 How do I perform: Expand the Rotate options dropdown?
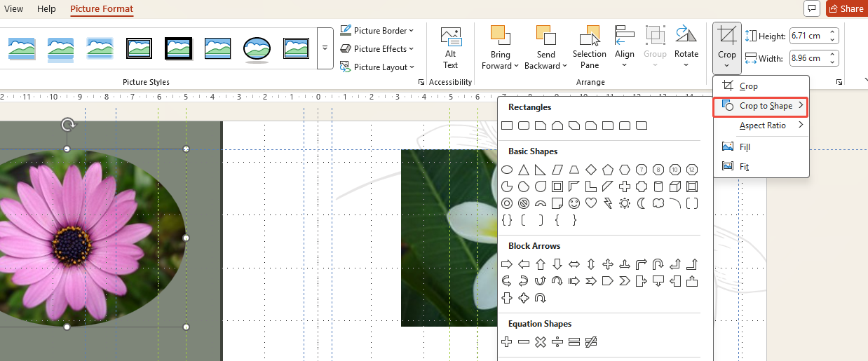[x=686, y=64]
